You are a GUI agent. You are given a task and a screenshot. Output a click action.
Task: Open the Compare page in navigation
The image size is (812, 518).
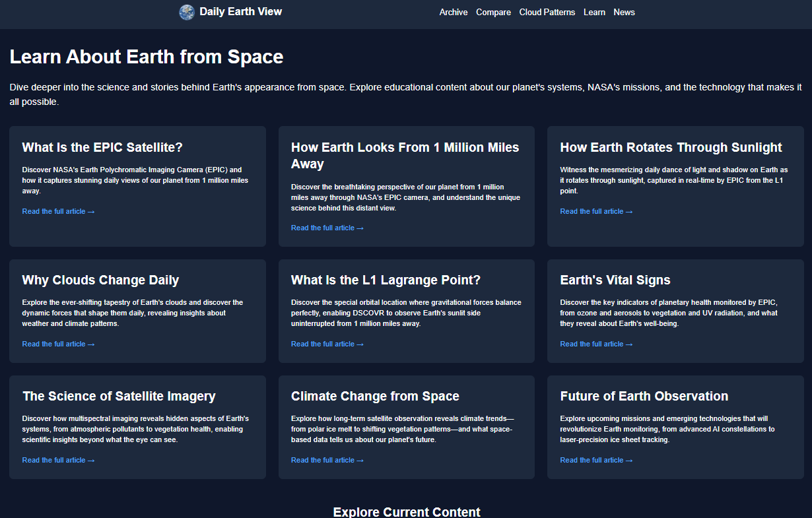[x=493, y=13]
